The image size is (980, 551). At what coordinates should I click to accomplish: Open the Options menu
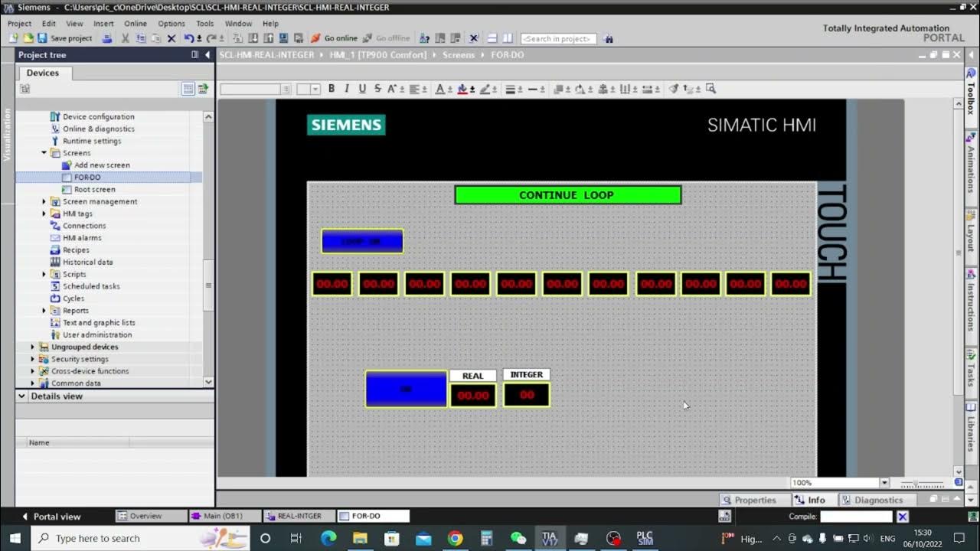(x=171, y=24)
